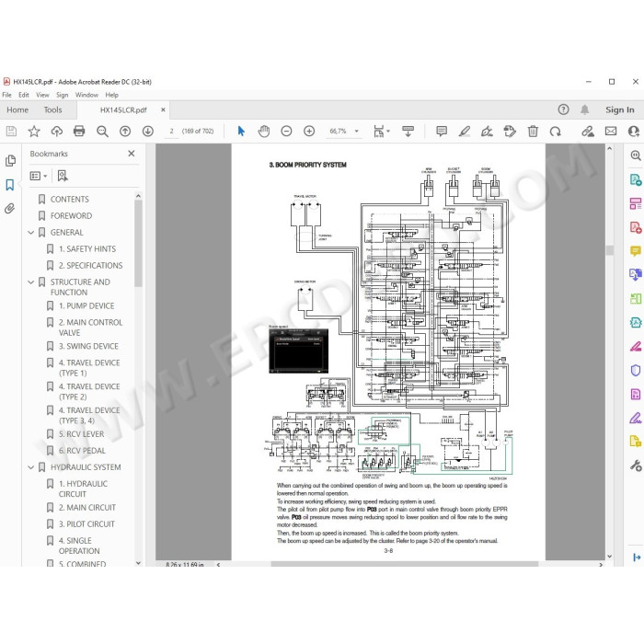
Task: Jump to 1. PUMP DEVICE bookmark
Action: pos(86,306)
